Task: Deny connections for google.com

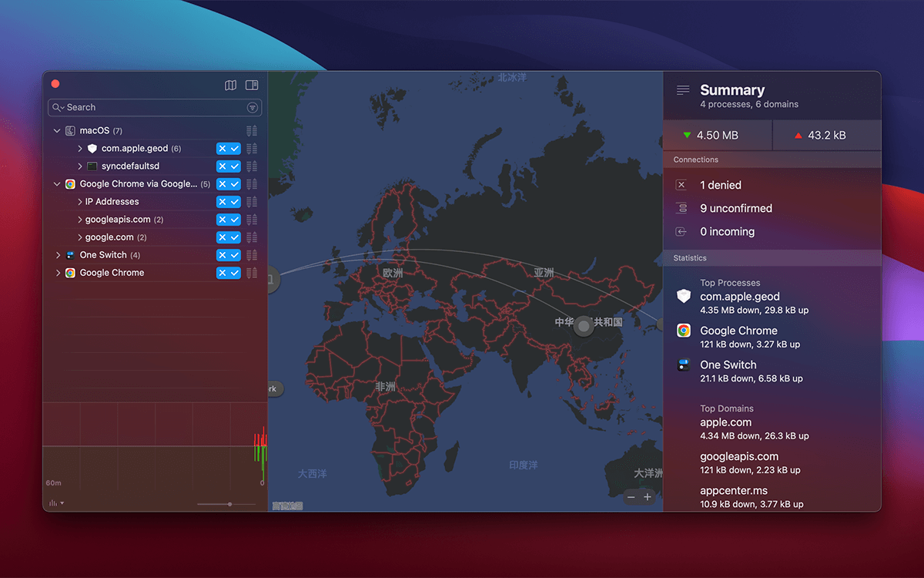Action: pos(223,237)
